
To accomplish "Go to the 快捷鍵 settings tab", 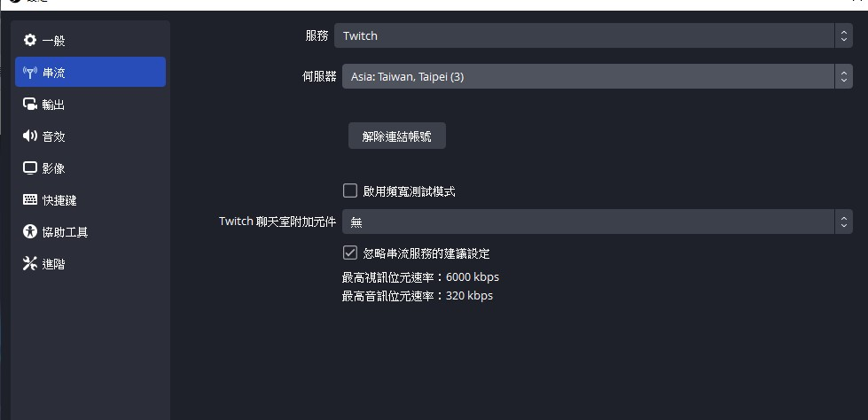I will tap(90, 199).
